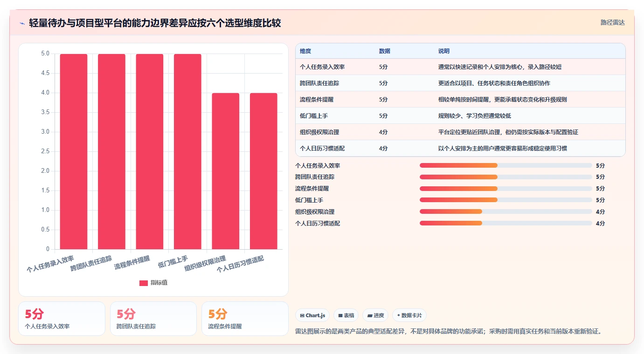Click the 数据卡片 chip

(x=409, y=315)
